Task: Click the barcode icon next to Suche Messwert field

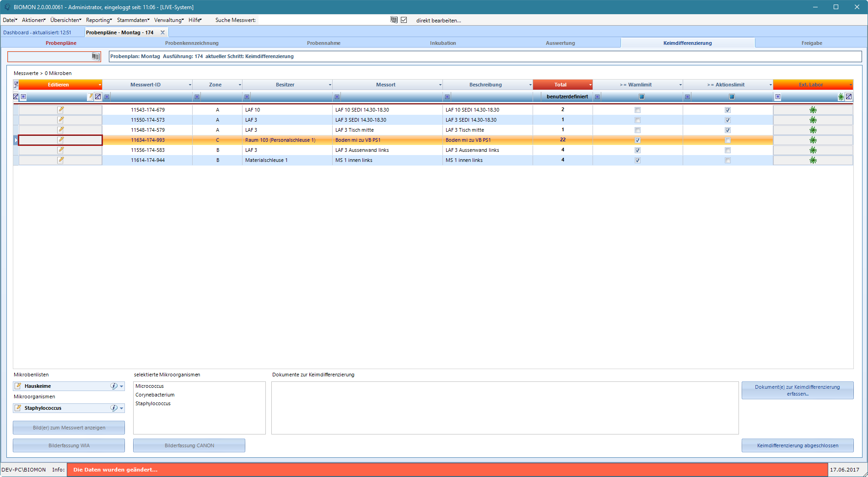Action: pos(394,20)
